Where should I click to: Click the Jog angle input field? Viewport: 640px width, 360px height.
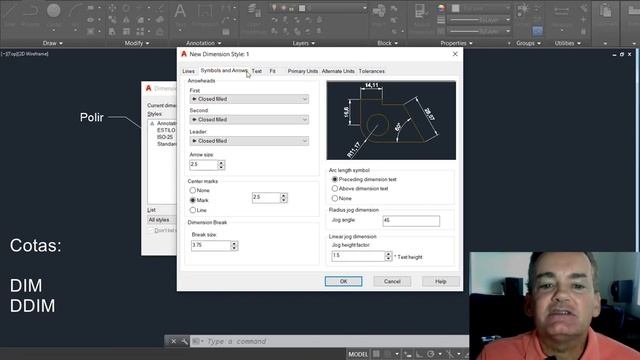click(411, 221)
